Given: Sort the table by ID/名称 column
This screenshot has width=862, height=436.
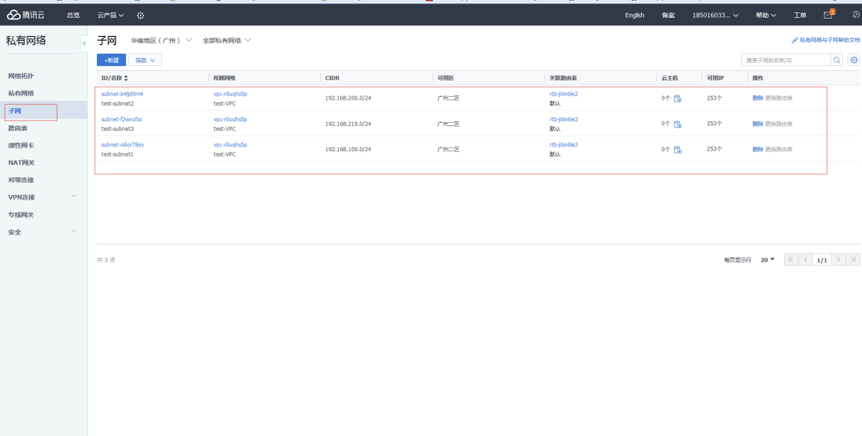Looking at the screenshot, I should click(x=126, y=78).
